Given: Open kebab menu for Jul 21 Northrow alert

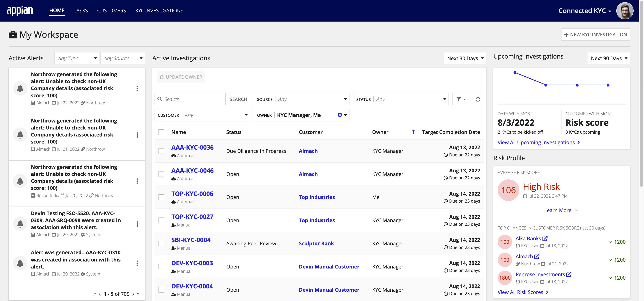Looking at the screenshot, I should [x=137, y=135].
